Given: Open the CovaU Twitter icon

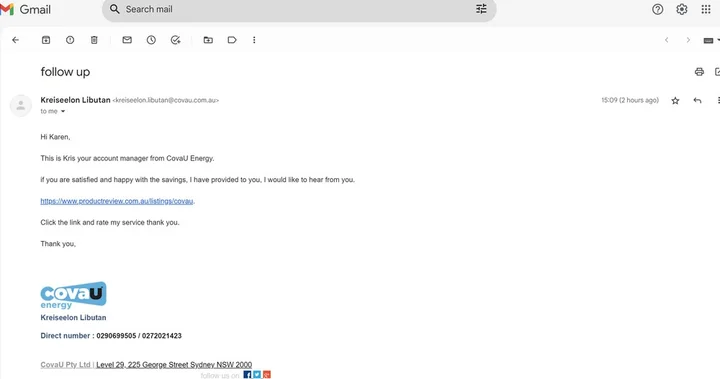Looking at the screenshot, I should pyautogui.click(x=257, y=375).
